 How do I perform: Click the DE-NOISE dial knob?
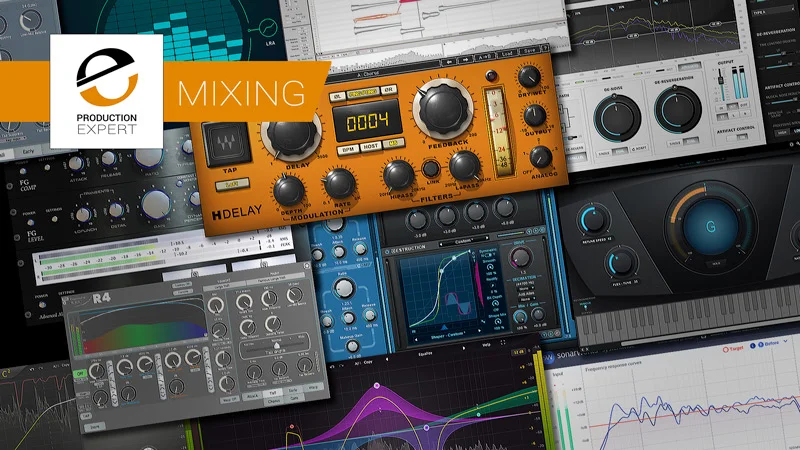click(616, 119)
